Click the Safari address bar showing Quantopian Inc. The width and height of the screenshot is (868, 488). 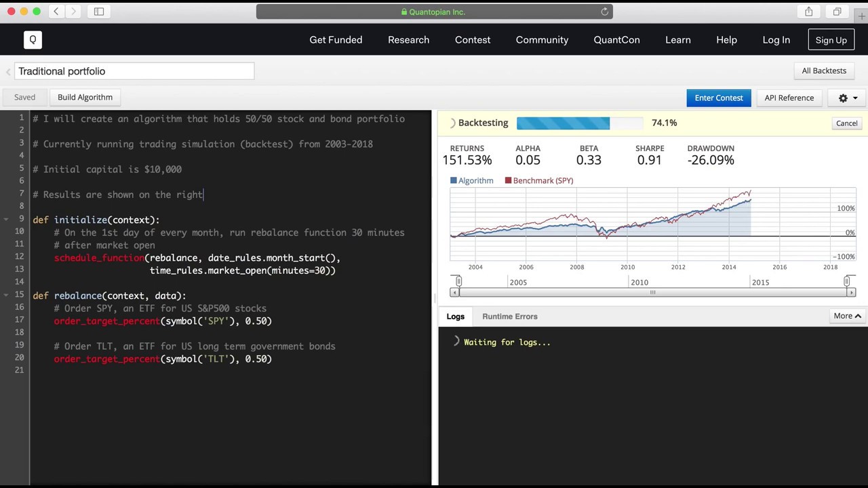coord(434,12)
